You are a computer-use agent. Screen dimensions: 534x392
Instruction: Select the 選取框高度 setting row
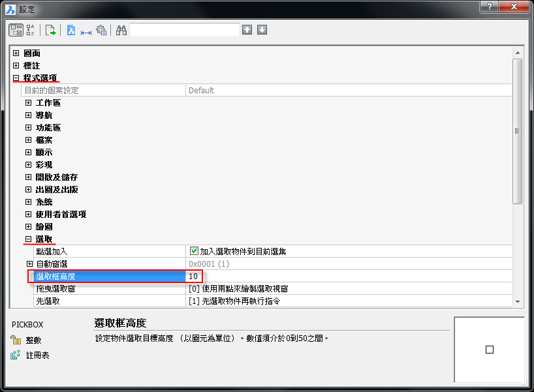click(x=272, y=277)
